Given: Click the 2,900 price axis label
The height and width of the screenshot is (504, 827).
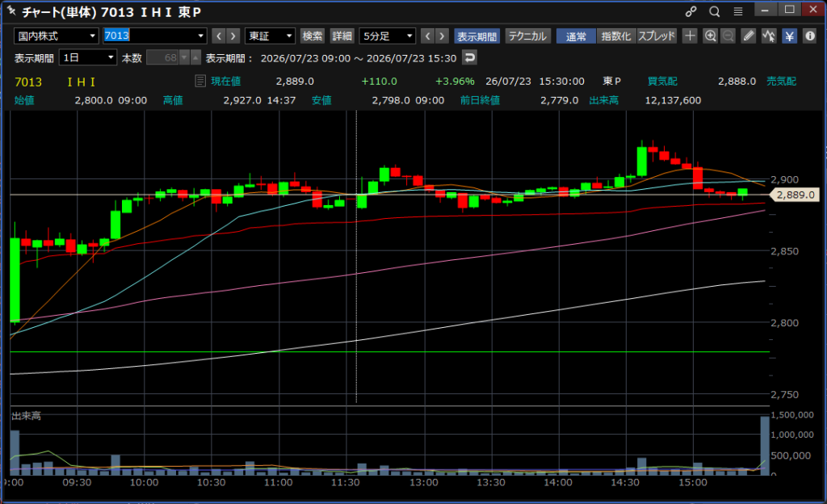Looking at the screenshot, I should click(x=785, y=180).
